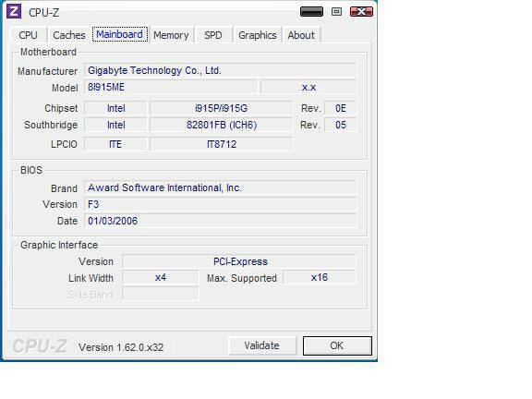Click the CPU-Z purple Z logo icon
This screenshot has height=399, width=532.
pyautogui.click(x=14, y=12)
